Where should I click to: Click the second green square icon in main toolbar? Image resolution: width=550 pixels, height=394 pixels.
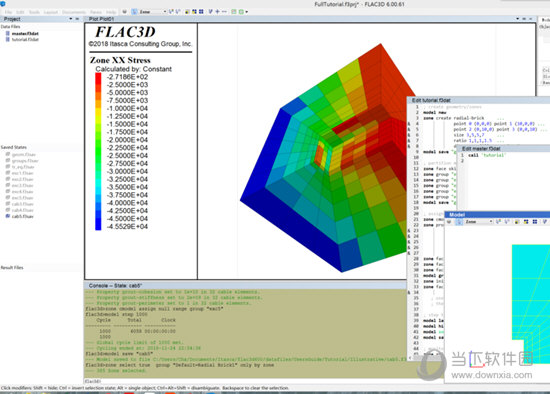point(241,12)
